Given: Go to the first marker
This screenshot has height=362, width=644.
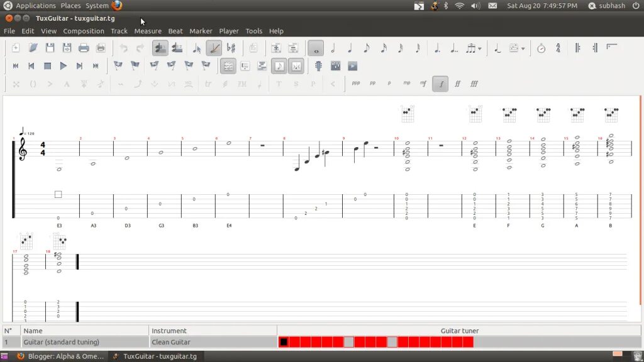Looking at the screenshot, I should point(155,65).
